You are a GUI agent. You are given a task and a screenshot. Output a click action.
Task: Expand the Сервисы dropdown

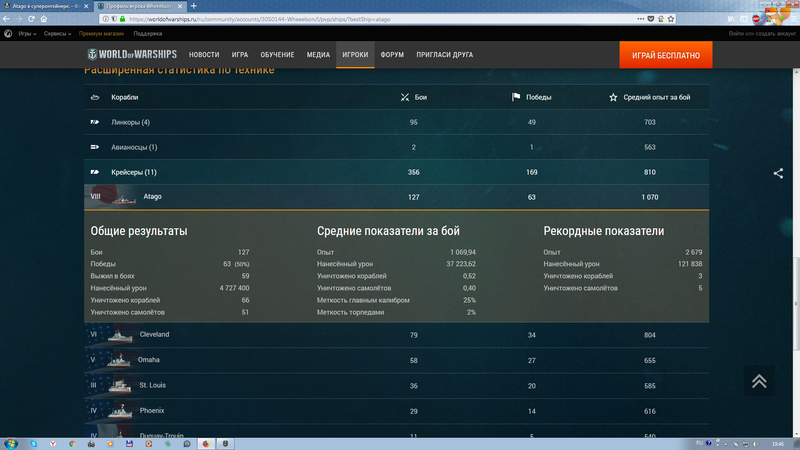pyautogui.click(x=57, y=34)
